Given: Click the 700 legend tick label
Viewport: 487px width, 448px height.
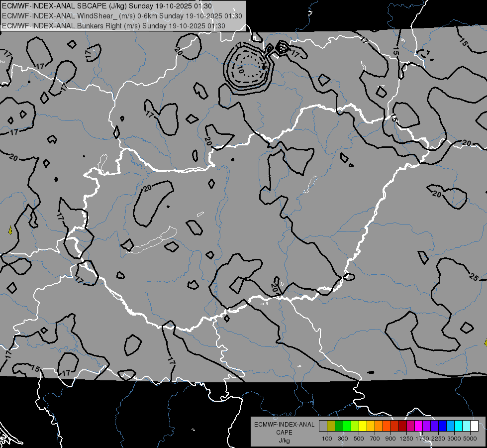Looking at the screenshot, I should [x=375, y=439].
